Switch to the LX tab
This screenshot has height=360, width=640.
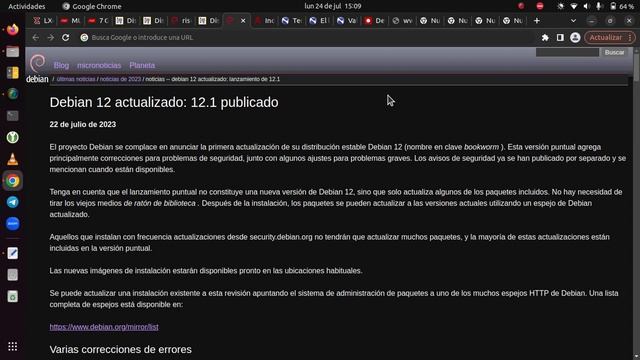[x=43, y=20]
